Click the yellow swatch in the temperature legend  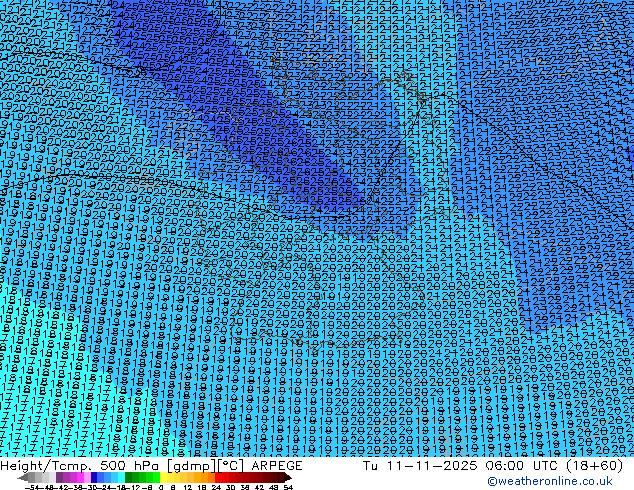164,478
